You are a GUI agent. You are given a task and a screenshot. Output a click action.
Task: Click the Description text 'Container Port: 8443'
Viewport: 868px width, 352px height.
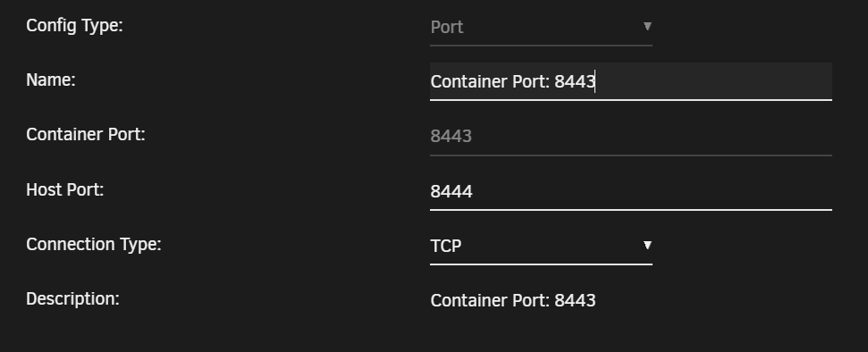coord(513,300)
